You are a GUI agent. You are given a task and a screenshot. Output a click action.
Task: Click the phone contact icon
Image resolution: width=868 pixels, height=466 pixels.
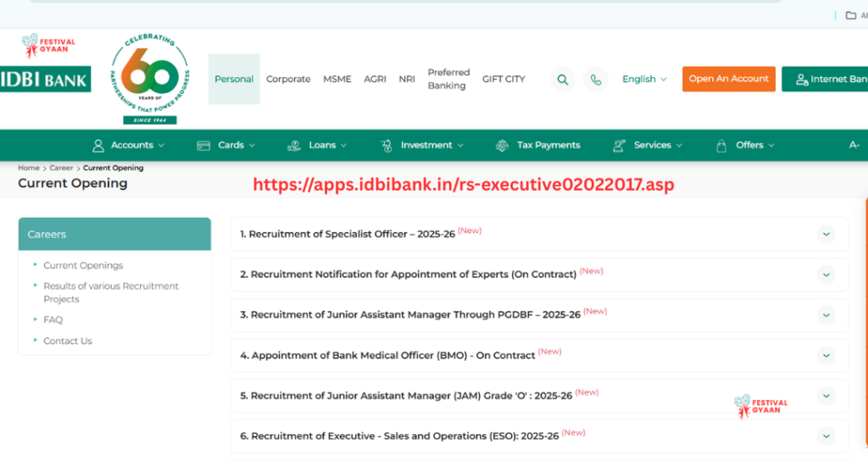pyautogui.click(x=596, y=80)
